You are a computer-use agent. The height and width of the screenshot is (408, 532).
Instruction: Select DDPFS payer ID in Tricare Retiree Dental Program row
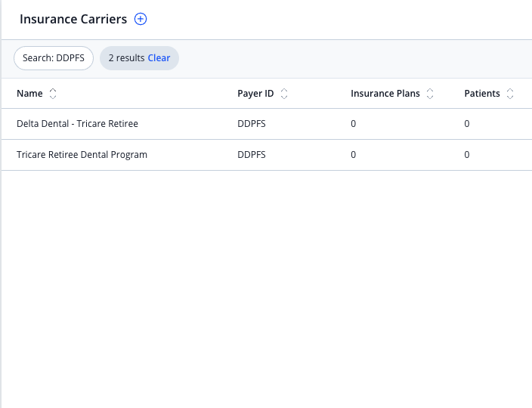(x=252, y=155)
